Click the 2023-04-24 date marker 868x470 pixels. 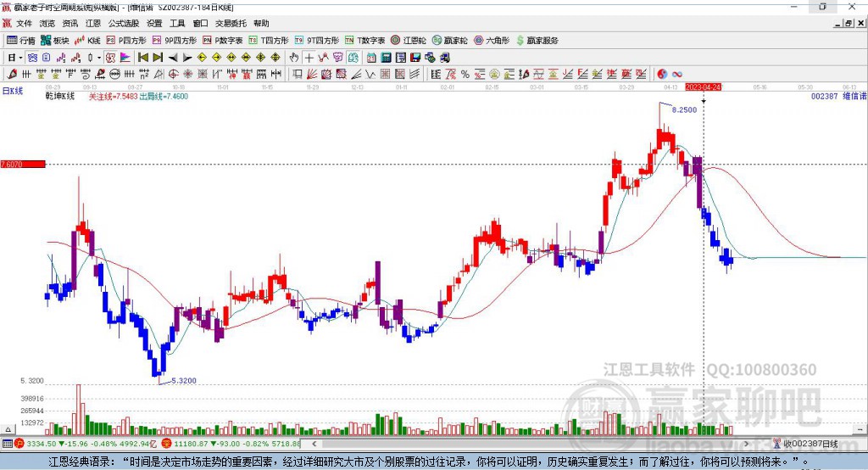pos(704,87)
